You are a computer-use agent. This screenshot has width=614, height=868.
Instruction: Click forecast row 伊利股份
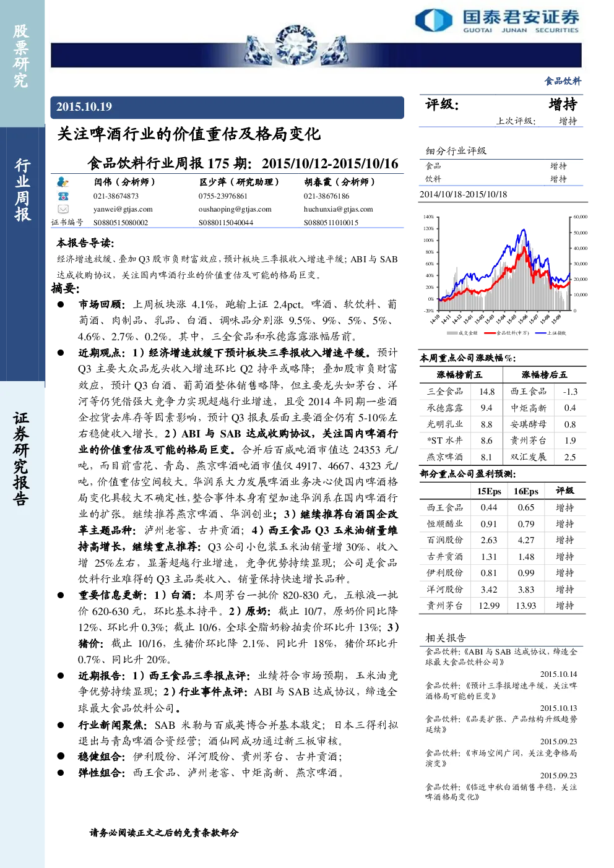[502, 573]
